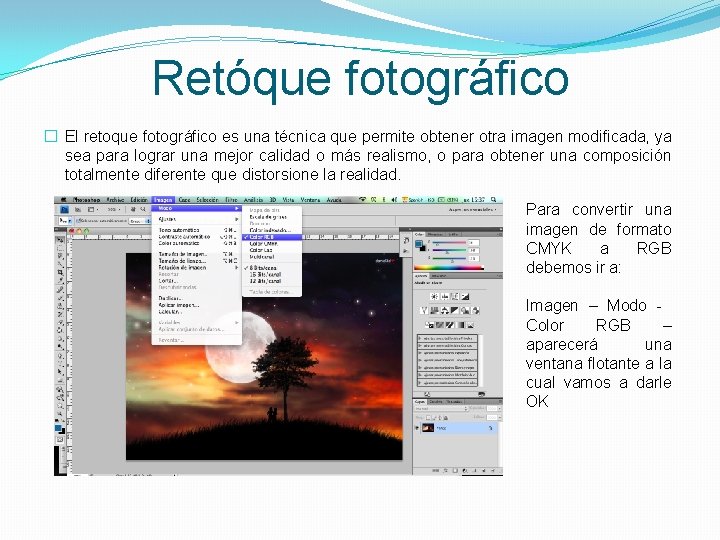This screenshot has width=720, height=540.
Task: Switch to the Canales tab
Action: [435, 402]
